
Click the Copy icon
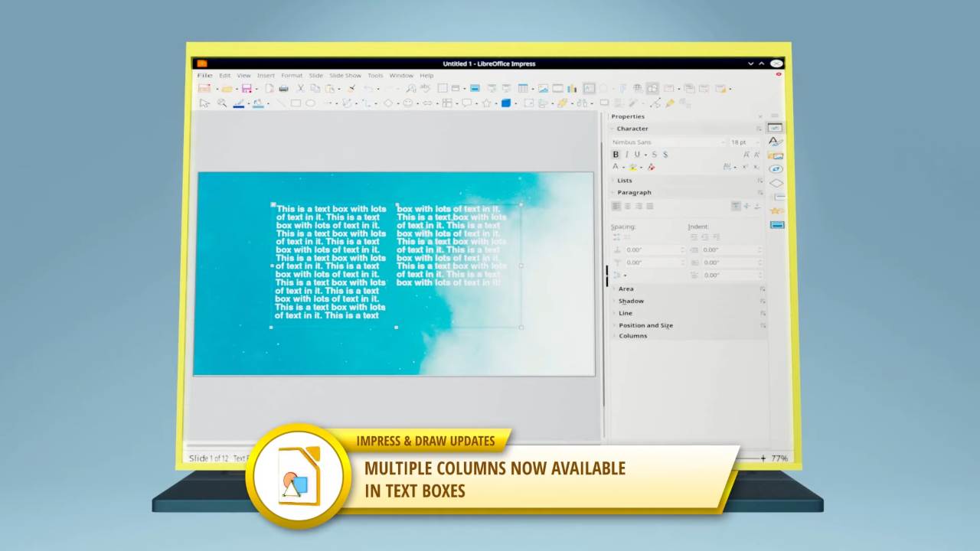pyautogui.click(x=315, y=88)
